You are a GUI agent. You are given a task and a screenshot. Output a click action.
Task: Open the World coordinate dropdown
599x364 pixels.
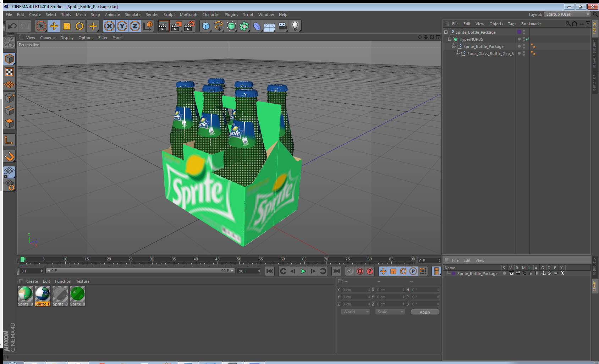point(356,312)
